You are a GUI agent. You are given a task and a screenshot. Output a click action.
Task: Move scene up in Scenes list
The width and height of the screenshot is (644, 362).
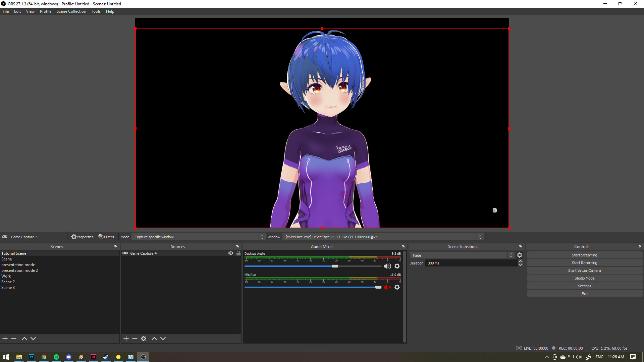click(x=24, y=339)
